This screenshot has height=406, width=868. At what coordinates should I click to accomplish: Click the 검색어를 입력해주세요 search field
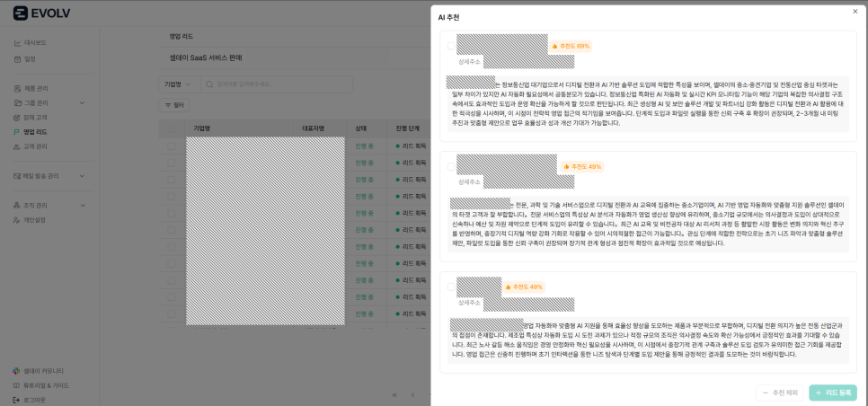[x=277, y=84]
